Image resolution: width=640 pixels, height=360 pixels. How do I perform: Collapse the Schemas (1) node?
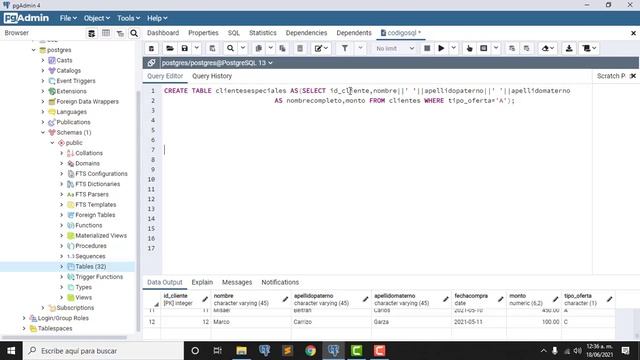tap(43, 133)
